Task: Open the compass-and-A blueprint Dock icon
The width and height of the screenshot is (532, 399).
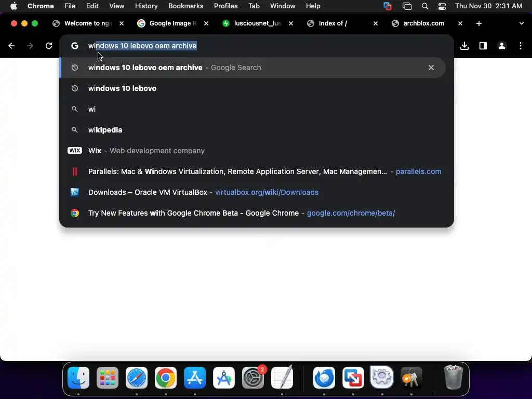Action: [224, 378]
